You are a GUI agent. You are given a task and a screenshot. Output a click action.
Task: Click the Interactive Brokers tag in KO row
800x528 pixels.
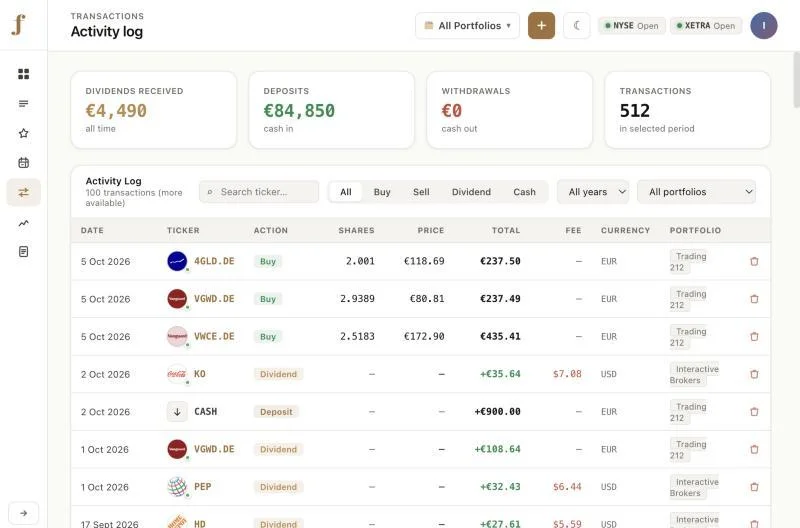[694, 374]
